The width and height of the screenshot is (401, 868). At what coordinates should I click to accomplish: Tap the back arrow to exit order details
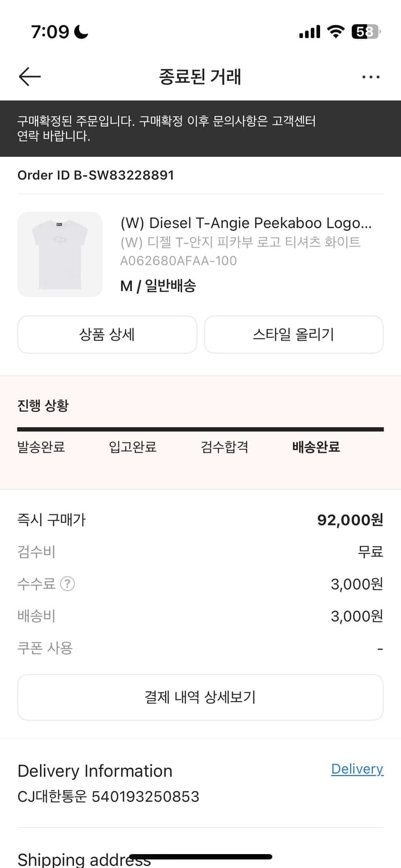(x=30, y=76)
